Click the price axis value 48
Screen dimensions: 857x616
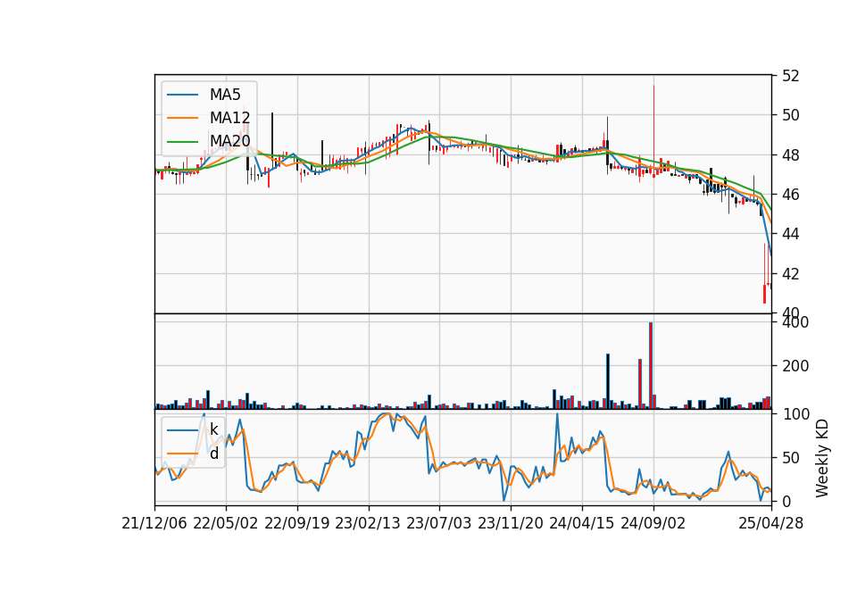pos(790,155)
